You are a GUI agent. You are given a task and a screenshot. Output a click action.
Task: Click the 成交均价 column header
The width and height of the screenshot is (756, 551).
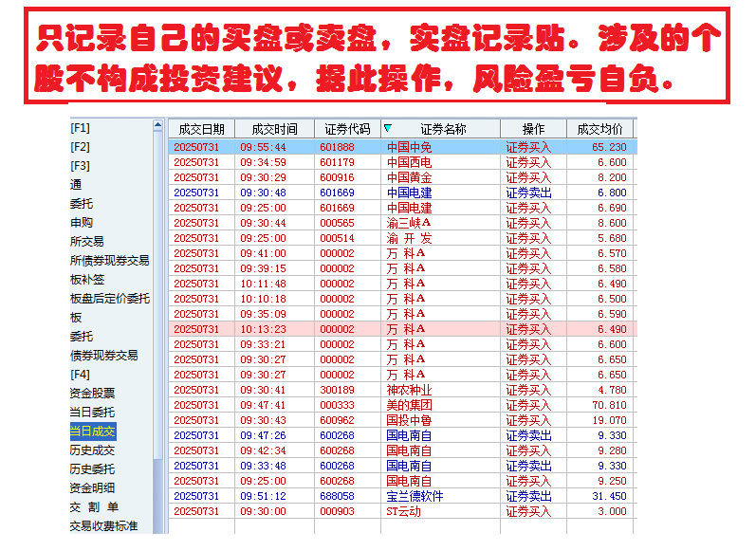coord(599,129)
